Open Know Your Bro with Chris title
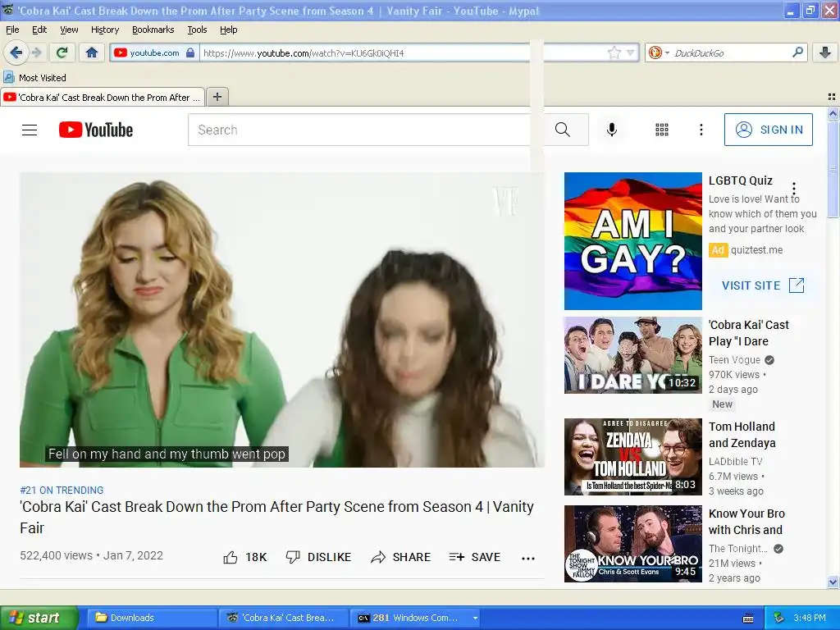This screenshot has width=840, height=630. point(746,522)
